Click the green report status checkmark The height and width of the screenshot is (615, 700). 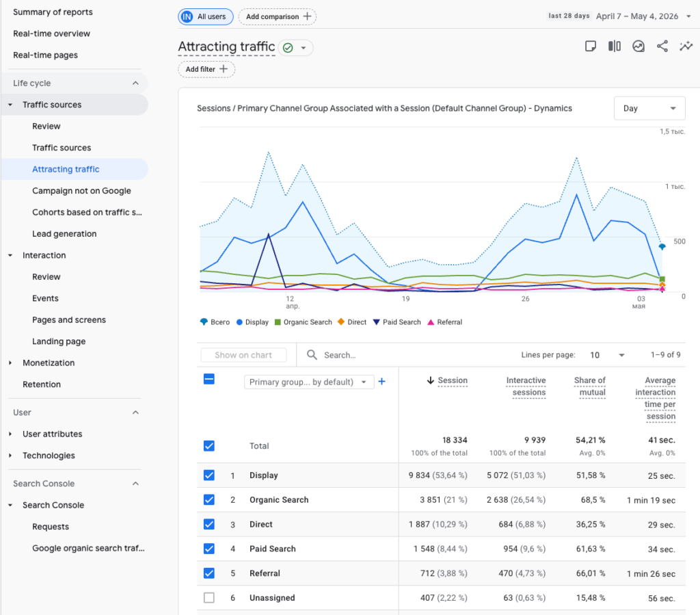click(x=288, y=48)
